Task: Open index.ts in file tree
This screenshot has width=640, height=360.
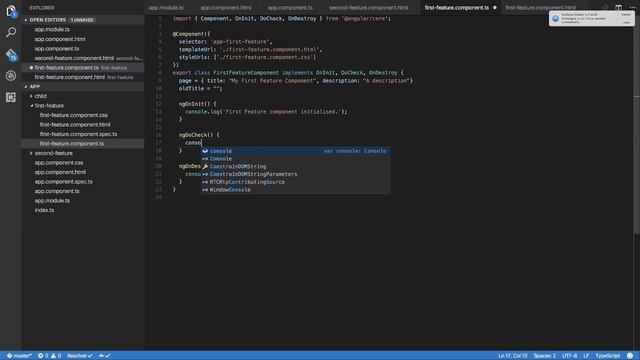Action: (82, 210)
